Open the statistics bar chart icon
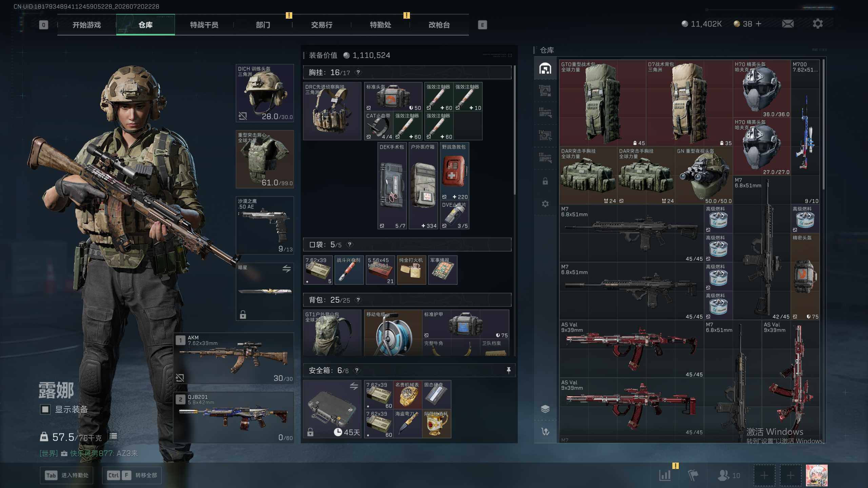The width and height of the screenshot is (868, 488). pos(665,475)
